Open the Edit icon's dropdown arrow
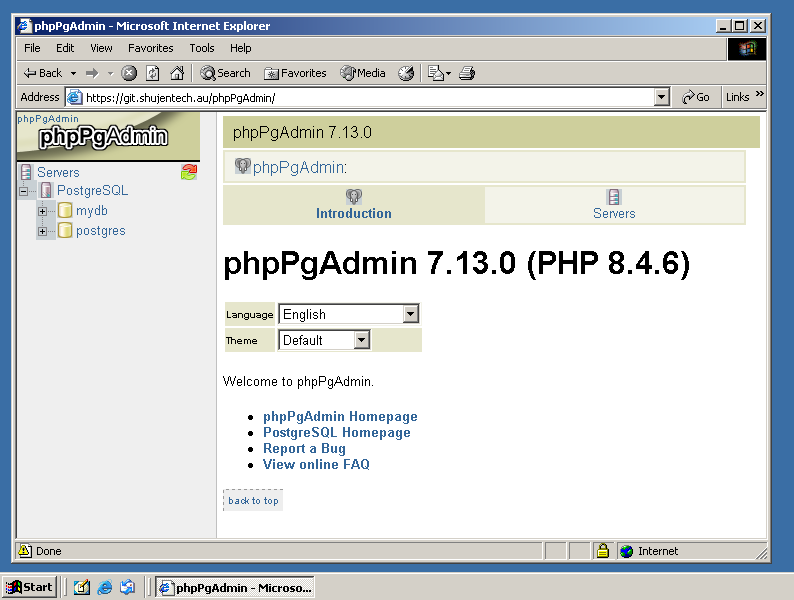Viewport: 794px width, 600px height. pos(448,73)
